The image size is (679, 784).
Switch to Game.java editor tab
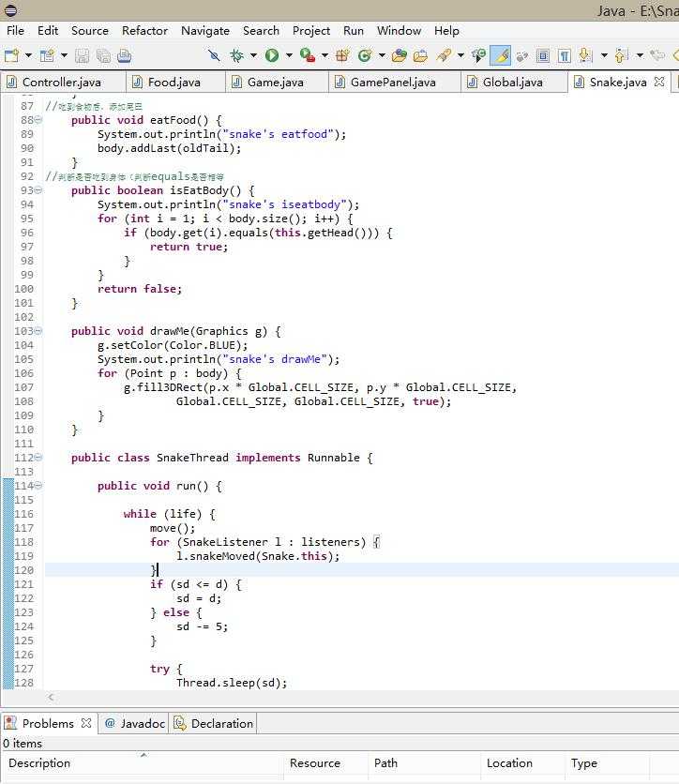[276, 82]
